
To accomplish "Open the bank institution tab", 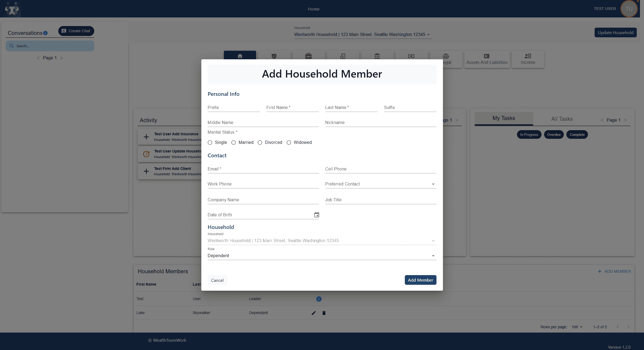I will coord(377,56).
